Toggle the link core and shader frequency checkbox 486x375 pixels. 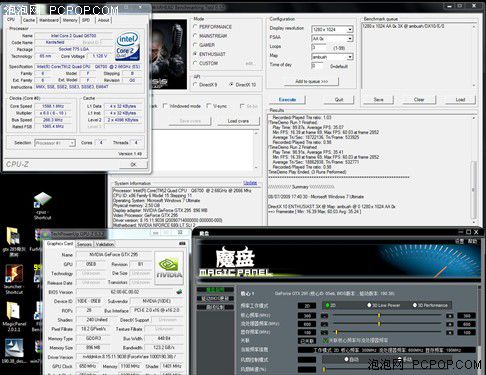(326, 340)
